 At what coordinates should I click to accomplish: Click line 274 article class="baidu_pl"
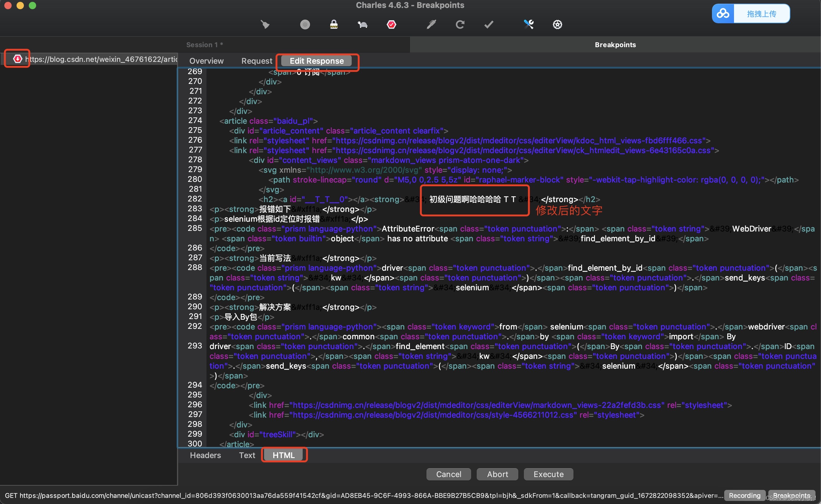coord(268,121)
